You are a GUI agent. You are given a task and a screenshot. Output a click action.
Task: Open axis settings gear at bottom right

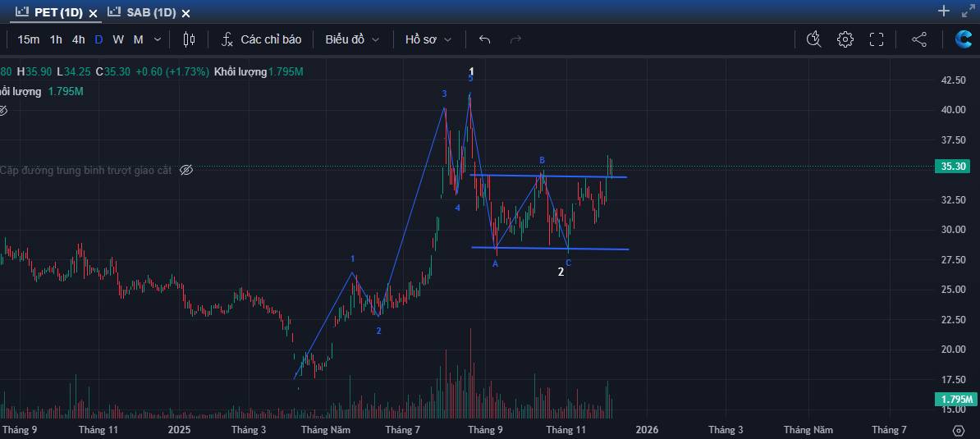(x=958, y=430)
